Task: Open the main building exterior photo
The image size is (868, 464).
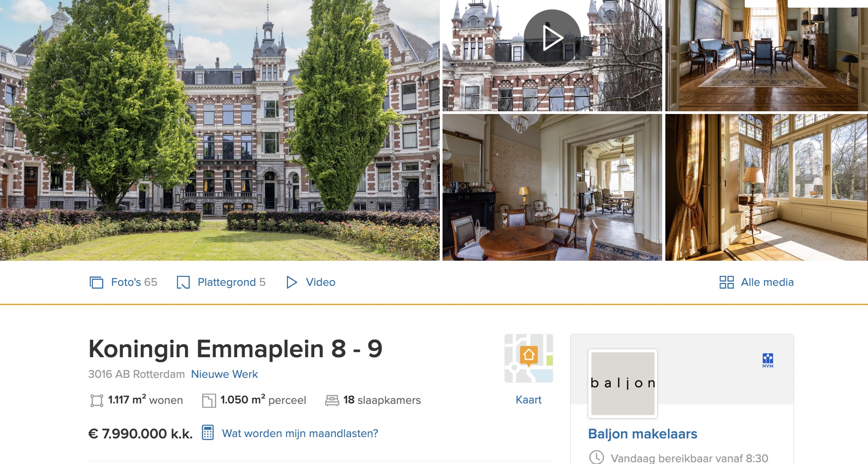Action: click(x=220, y=130)
